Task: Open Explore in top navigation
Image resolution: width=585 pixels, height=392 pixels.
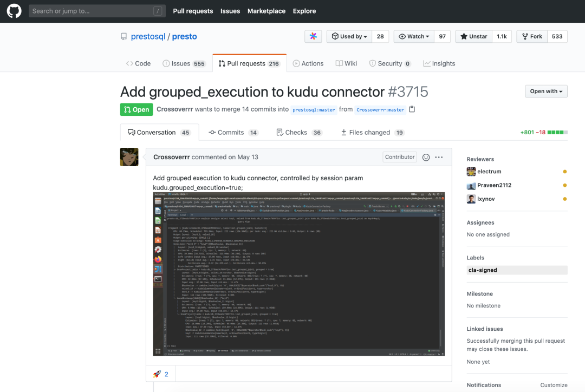Action: [x=304, y=11]
